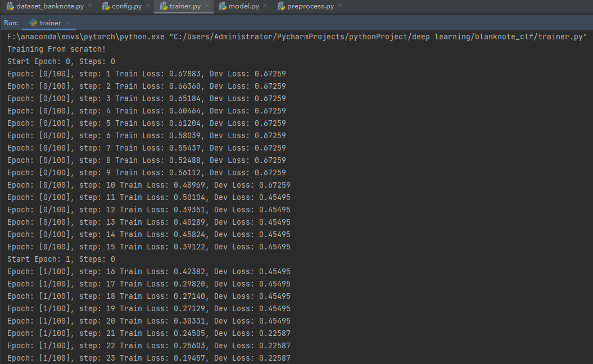
Task: Click Python file icon on model.py tab
Action: 223,6
